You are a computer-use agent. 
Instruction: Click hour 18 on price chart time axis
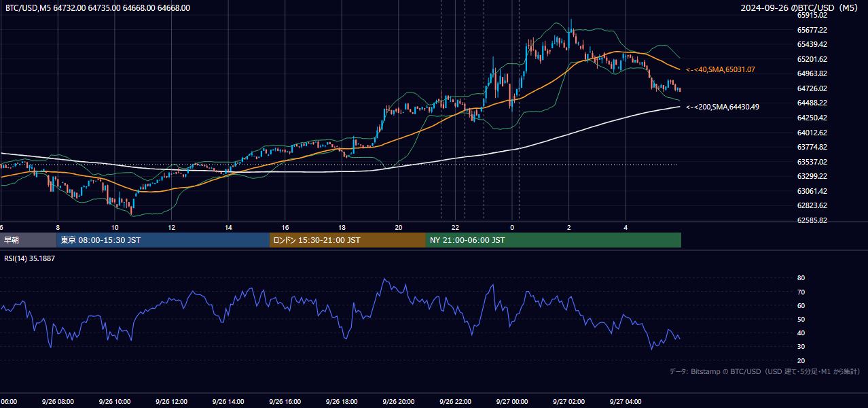[342, 228]
